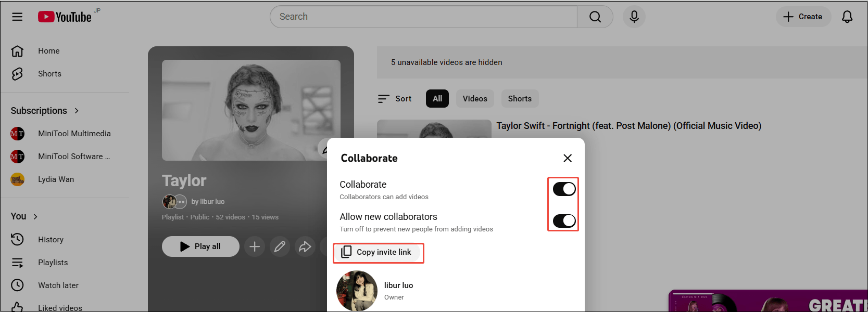Click the Lydia Wan subscription name

coord(56,179)
